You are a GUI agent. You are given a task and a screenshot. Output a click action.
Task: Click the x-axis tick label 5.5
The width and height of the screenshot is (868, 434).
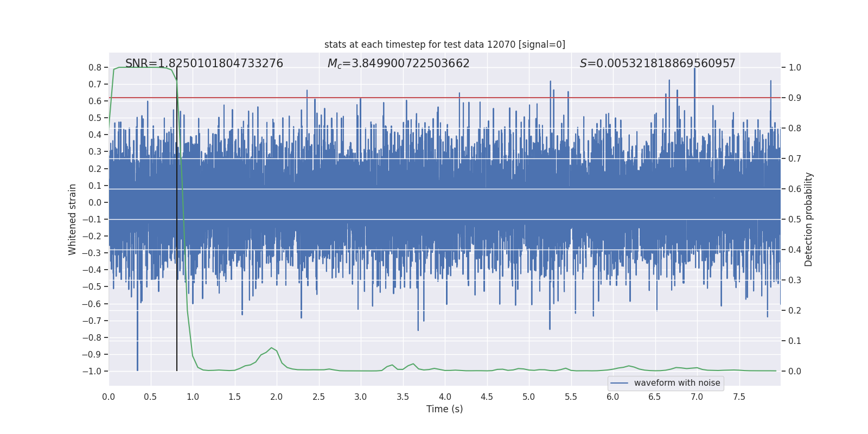[x=571, y=397]
